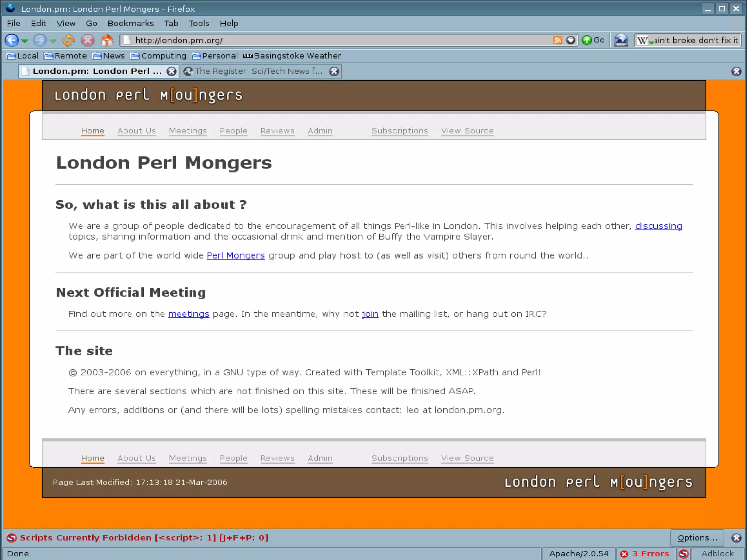Open the Help menu
Screen dimensions: 747x560
tap(229, 23)
